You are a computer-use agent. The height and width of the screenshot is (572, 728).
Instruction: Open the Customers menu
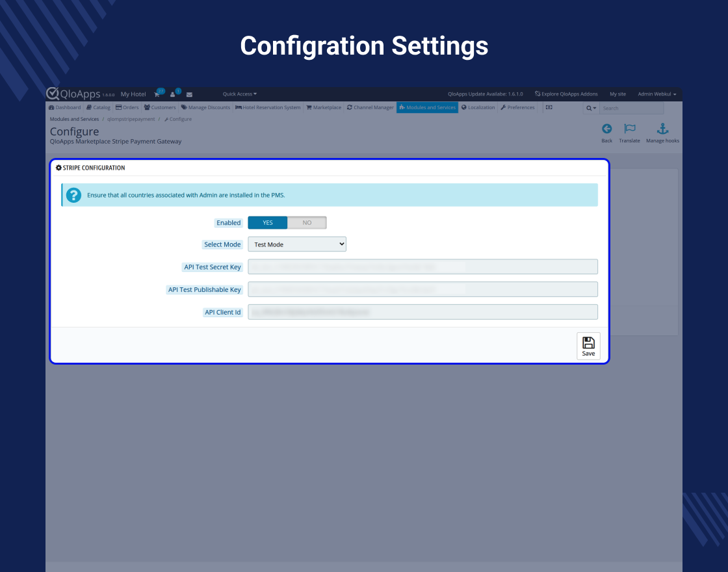(160, 107)
